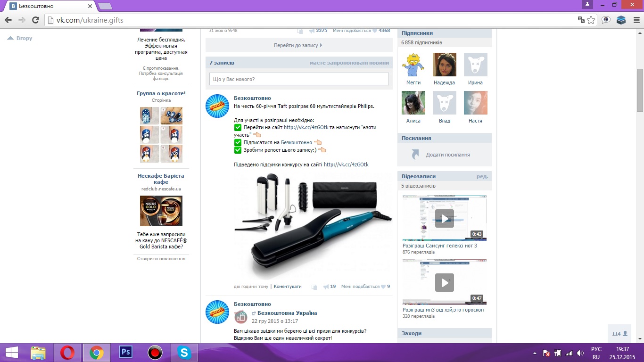Click the Що у Вас нового input field
The height and width of the screenshot is (362, 644).
(x=299, y=79)
